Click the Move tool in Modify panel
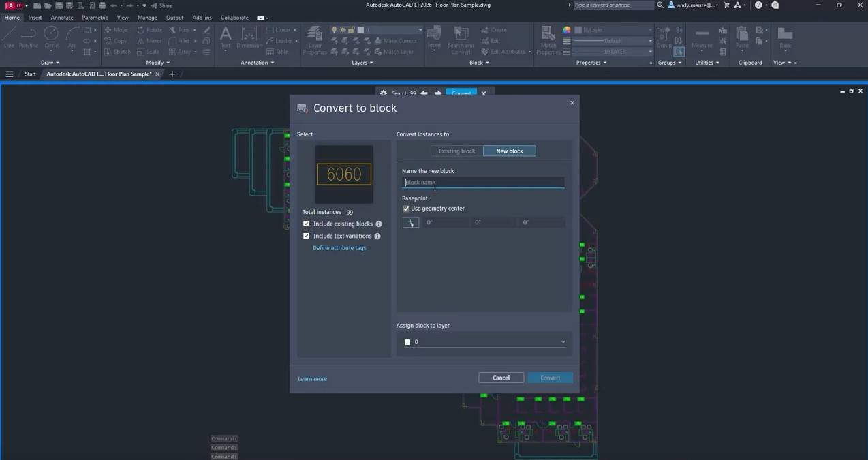 (116, 30)
